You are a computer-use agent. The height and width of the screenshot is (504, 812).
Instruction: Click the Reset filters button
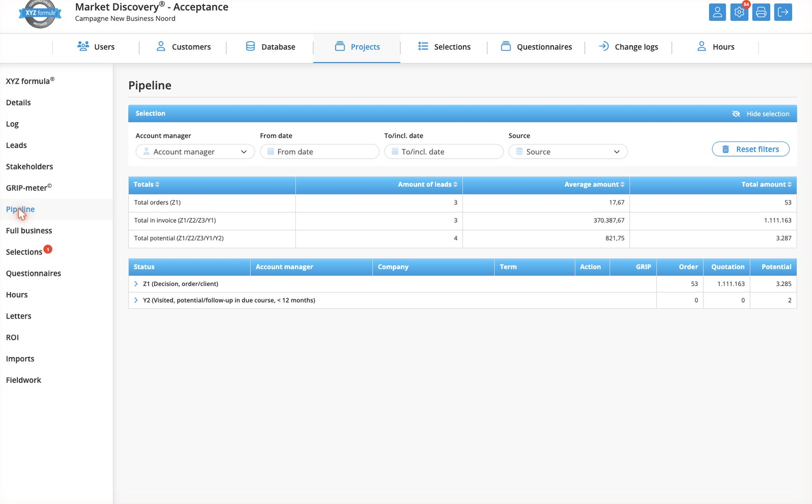(751, 149)
